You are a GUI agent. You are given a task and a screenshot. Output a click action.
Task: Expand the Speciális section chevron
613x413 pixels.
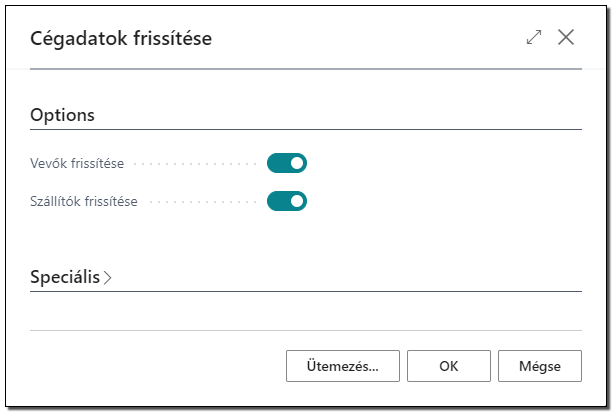108,278
